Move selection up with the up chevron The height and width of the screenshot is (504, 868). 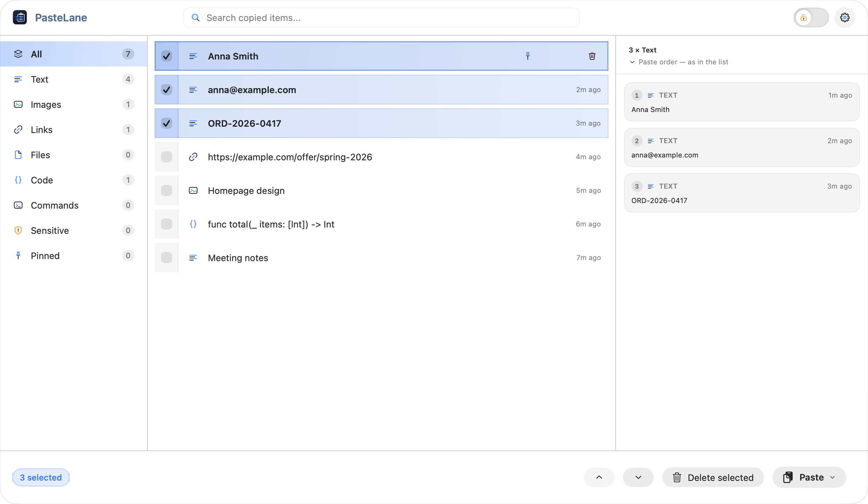[599, 477]
